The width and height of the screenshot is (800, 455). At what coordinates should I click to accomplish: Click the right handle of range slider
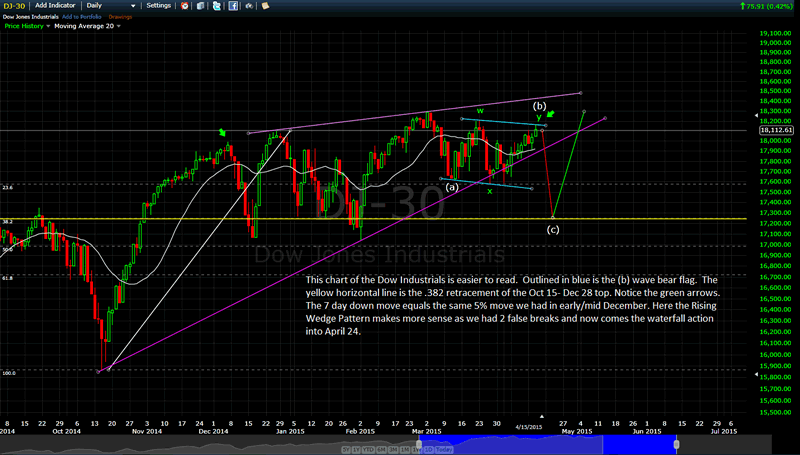click(x=677, y=444)
